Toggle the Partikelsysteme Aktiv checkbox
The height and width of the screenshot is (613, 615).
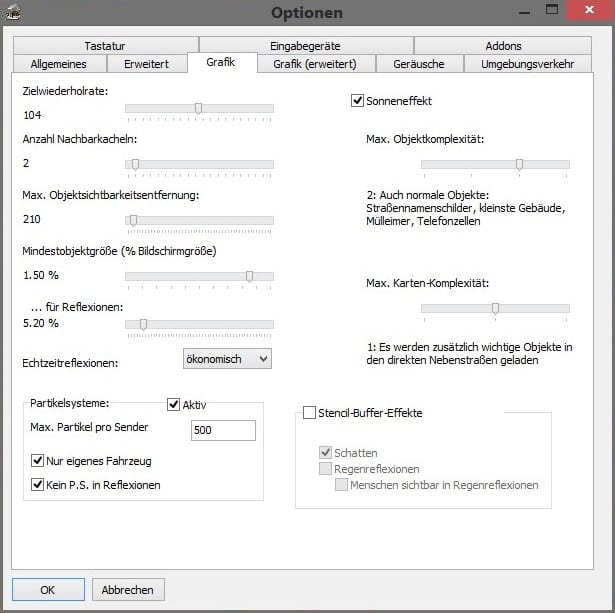coord(173,404)
